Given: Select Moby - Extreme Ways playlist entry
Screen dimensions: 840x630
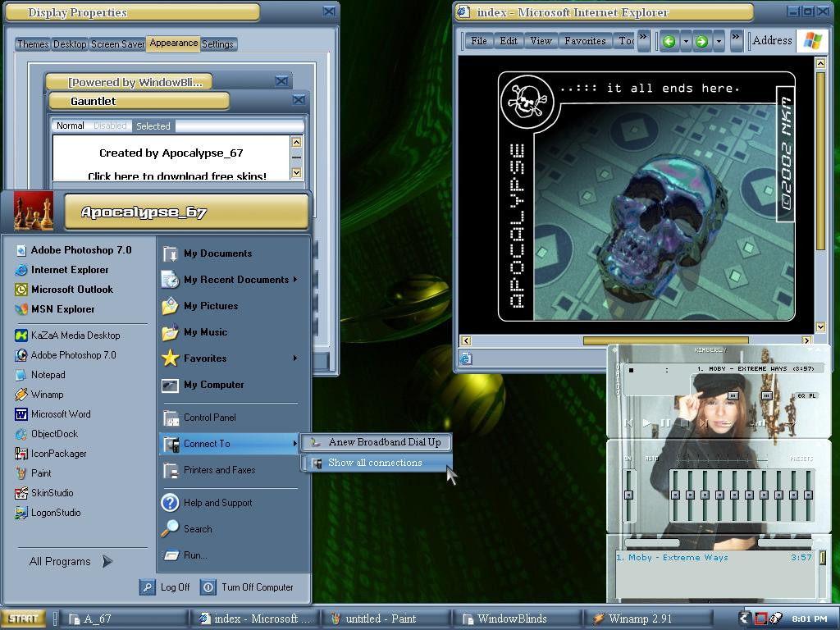Looking at the screenshot, I should 715,558.
